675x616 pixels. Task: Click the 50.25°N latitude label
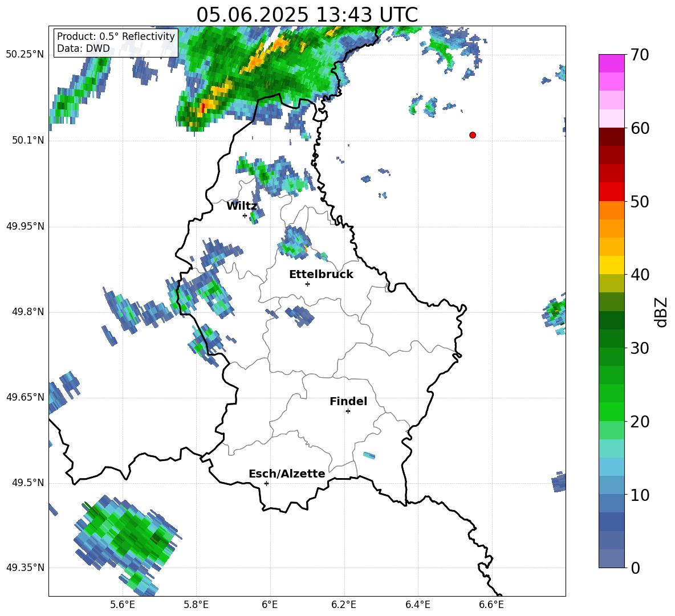click(25, 55)
